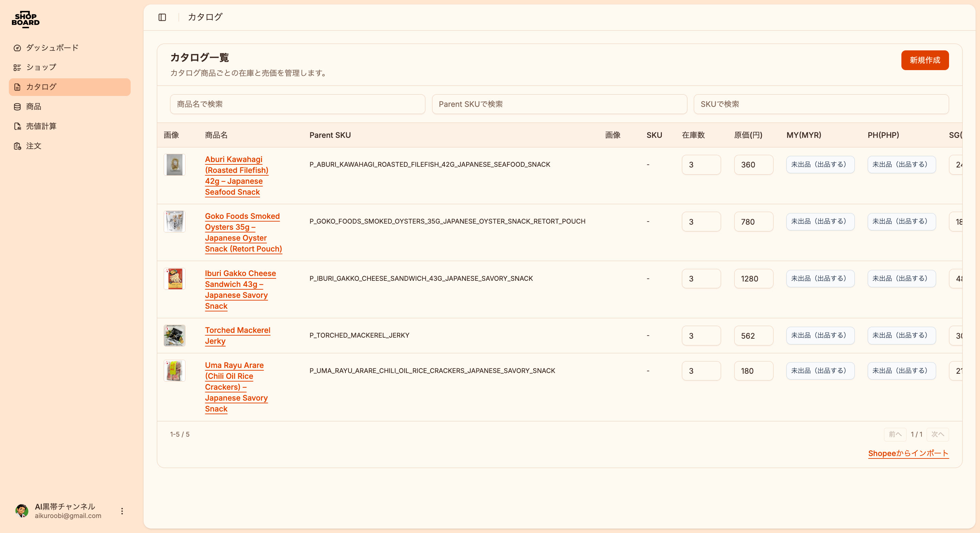Click the 原価 field showing 562
This screenshot has width=980, height=533.
pos(753,336)
